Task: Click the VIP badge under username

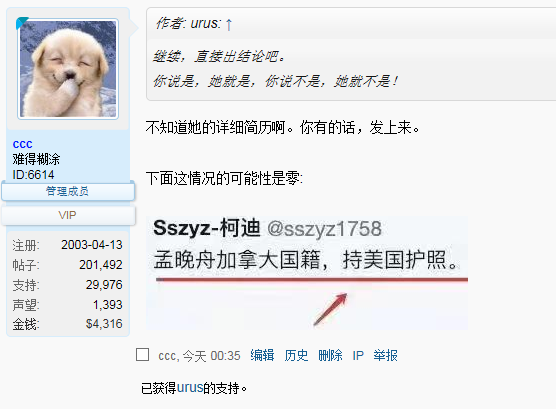Action: (x=68, y=215)
